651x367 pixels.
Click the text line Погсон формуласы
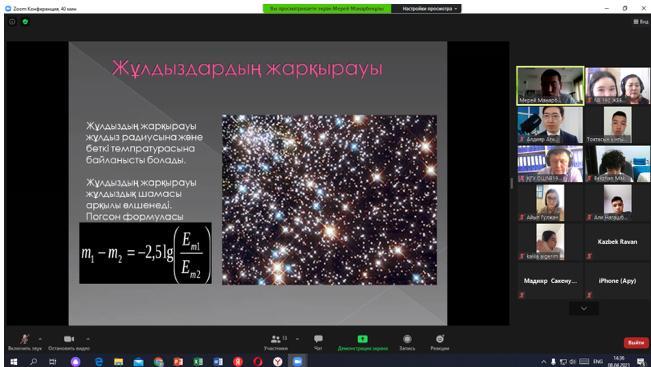coord(135,217)
